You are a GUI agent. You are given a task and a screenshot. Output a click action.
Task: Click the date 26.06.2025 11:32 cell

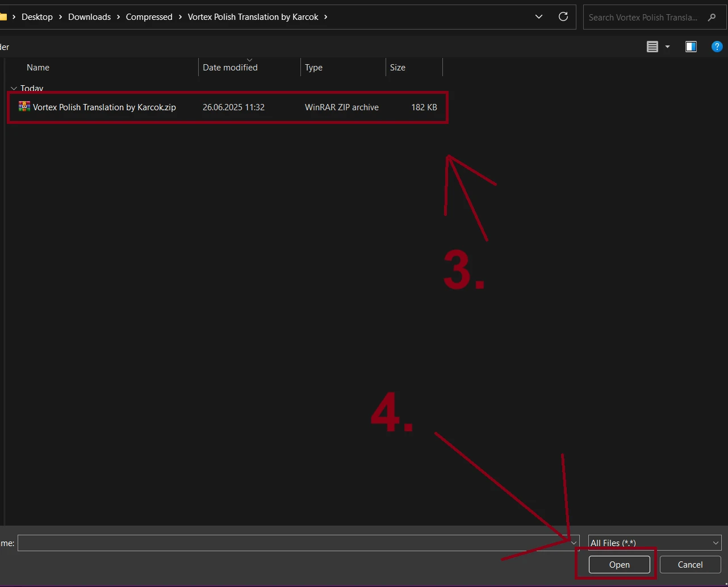click(233, 107)
